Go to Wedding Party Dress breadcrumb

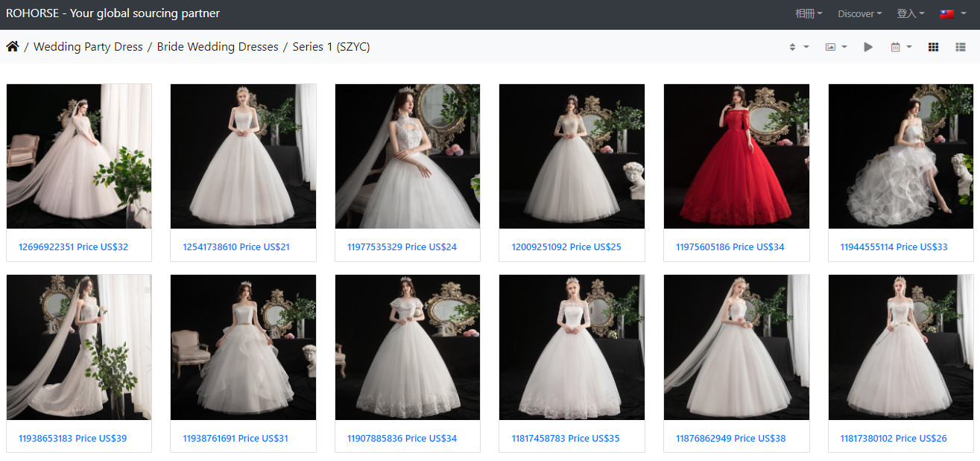88,47
